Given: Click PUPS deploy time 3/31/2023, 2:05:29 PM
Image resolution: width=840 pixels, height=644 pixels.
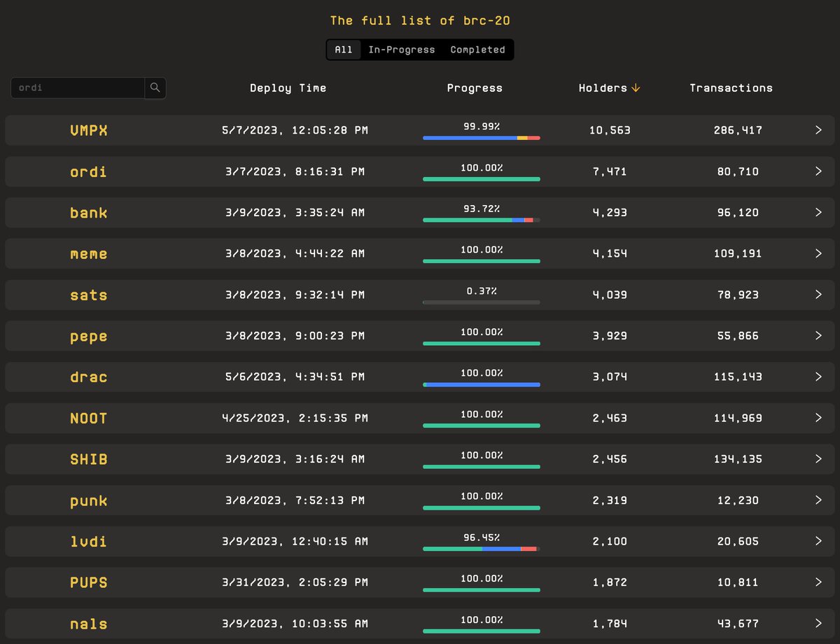Looking at the screenshot, I should pyautogui.click(x=295, y=582).
